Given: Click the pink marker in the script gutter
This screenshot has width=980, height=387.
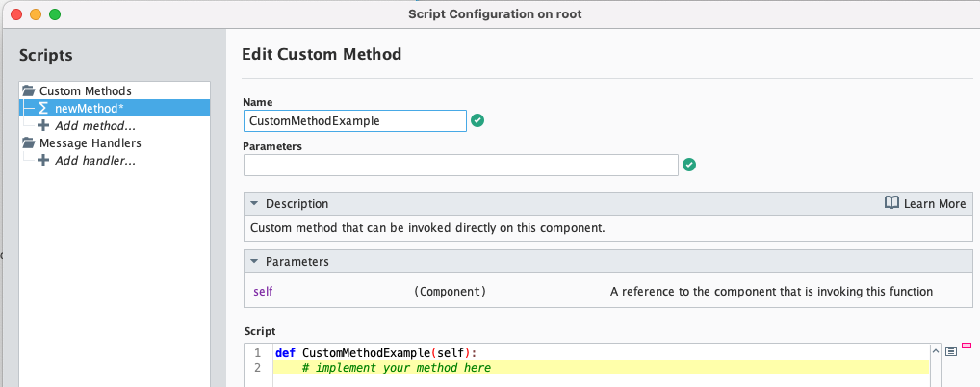Looking at the screenshot, I should click(967, 345).
